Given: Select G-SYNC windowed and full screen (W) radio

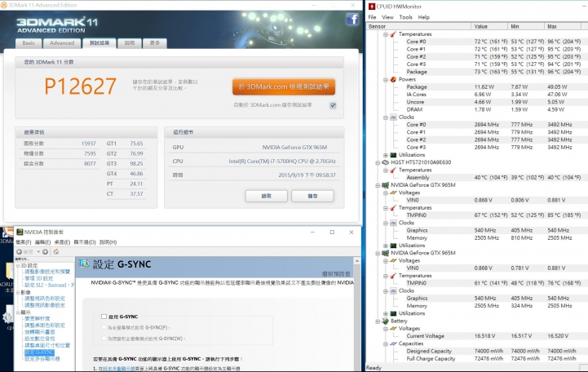Looking at the screenshot, I should coord(104,339).
